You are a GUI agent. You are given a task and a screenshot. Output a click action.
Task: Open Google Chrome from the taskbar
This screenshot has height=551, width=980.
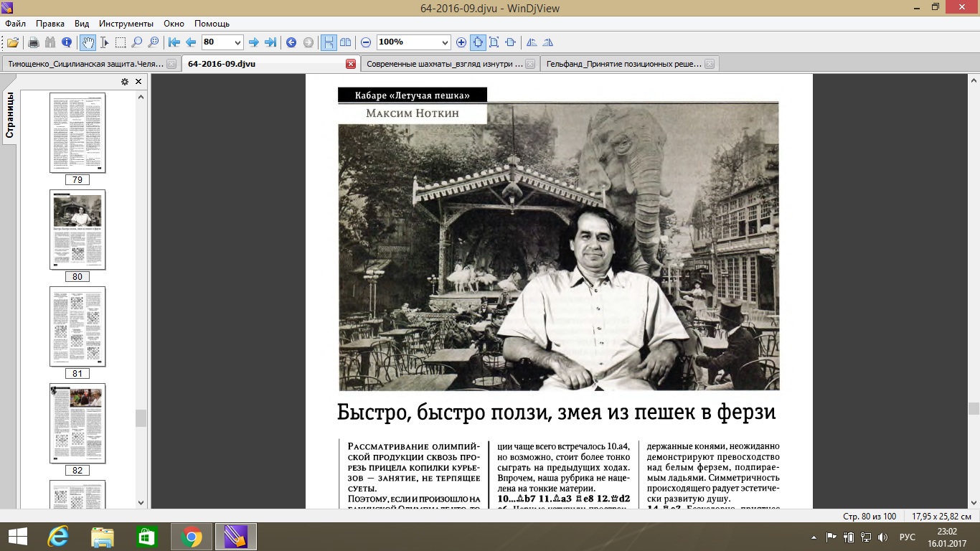[x=192, y=537]
